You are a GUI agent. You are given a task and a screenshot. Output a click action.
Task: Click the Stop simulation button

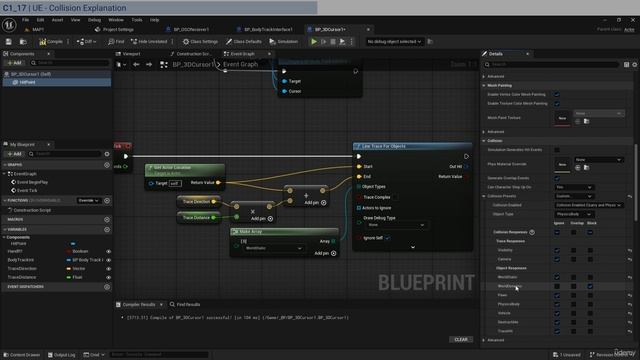(333, 42)
